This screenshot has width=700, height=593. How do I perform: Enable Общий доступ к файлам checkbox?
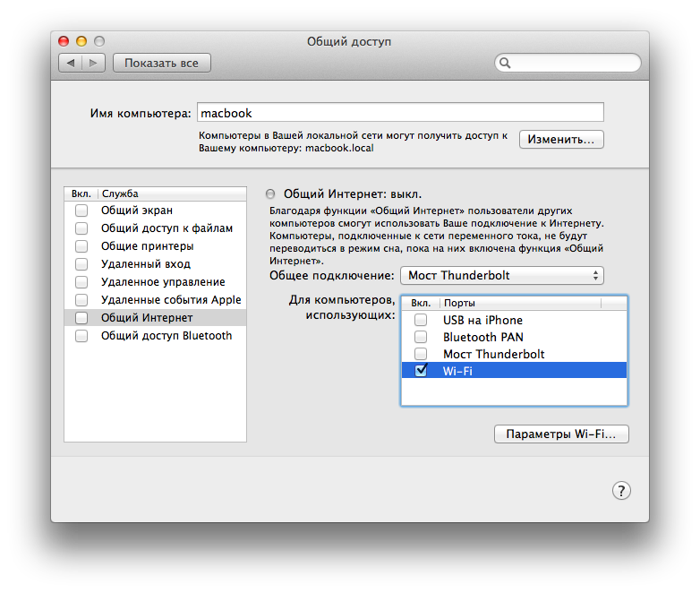tap(81, 228)
